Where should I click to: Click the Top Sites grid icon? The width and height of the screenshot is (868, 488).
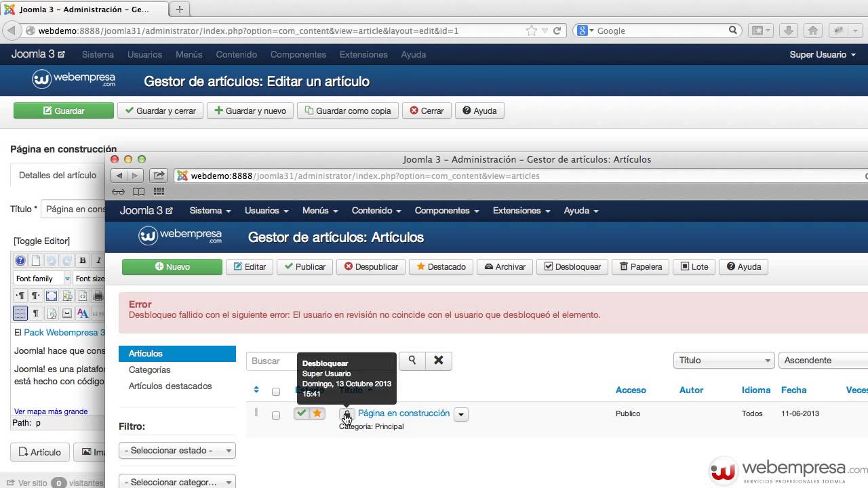click(159, 192)
